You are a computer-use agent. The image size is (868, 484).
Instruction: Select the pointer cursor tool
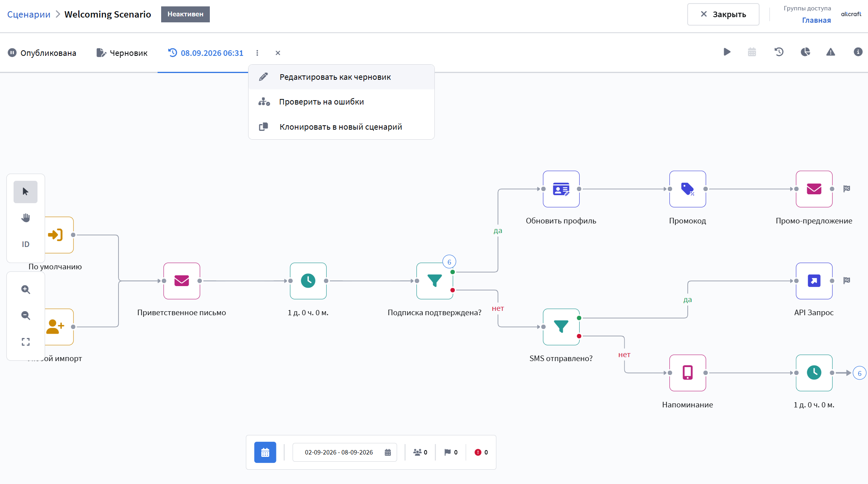pyautogui.click(x=26, y=192)
